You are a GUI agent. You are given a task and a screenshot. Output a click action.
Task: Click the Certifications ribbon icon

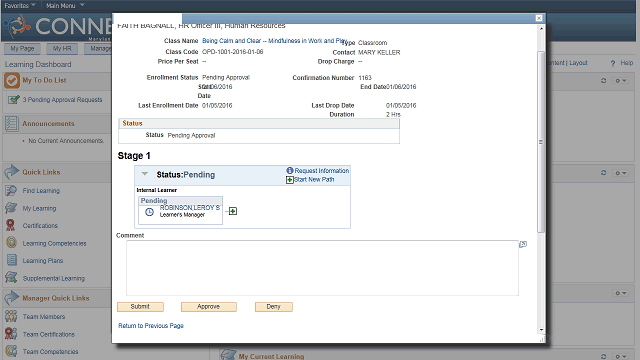pos(11,225)
